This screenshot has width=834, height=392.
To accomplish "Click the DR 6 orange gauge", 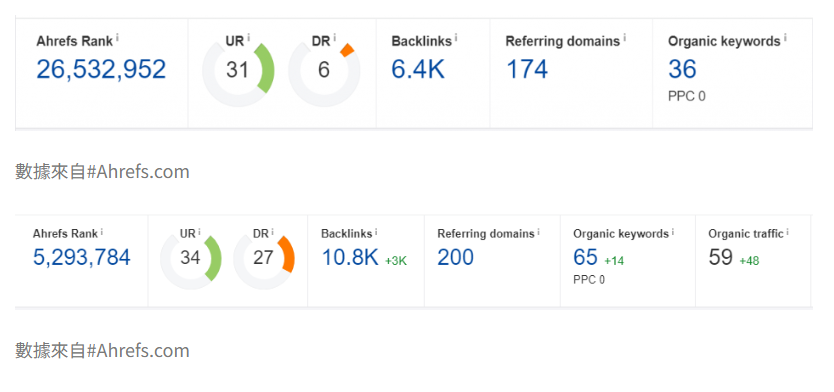I will pyautogui.click(x=324, y=70).
